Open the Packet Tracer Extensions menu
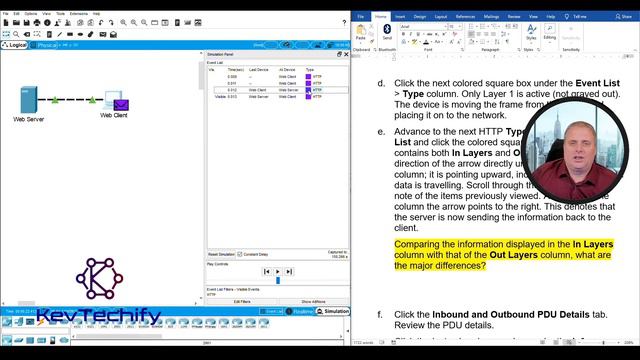 (78, 14)
